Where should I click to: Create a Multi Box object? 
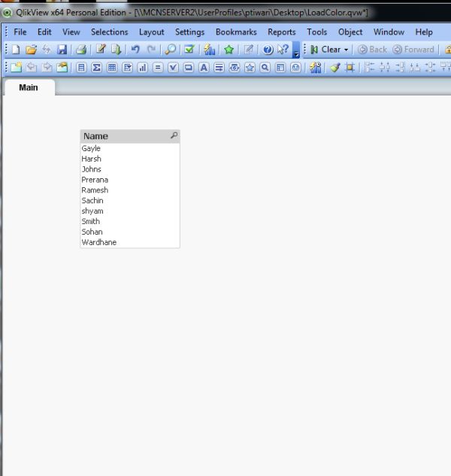click(128, 68)
